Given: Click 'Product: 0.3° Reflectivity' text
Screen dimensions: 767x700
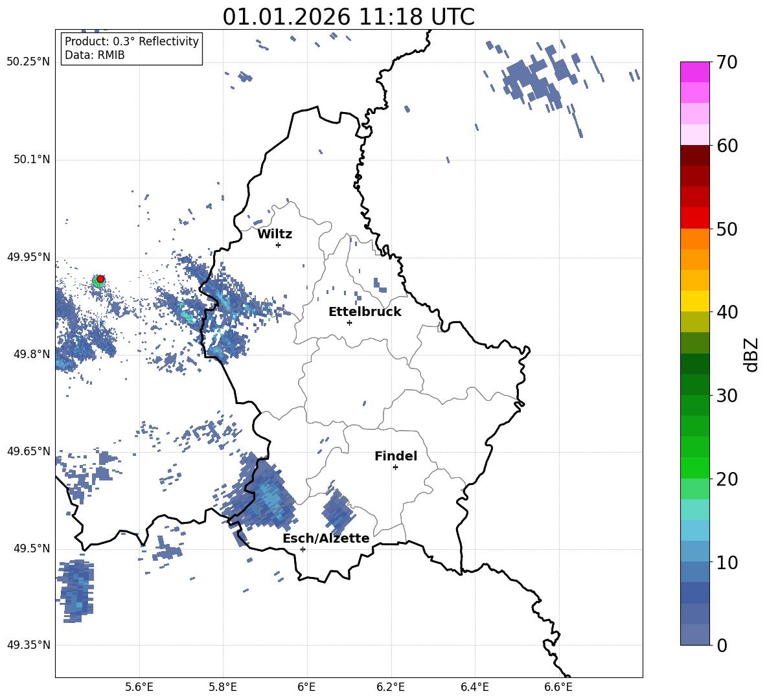Looking at the screenshot, I should (x=132, y=41).
